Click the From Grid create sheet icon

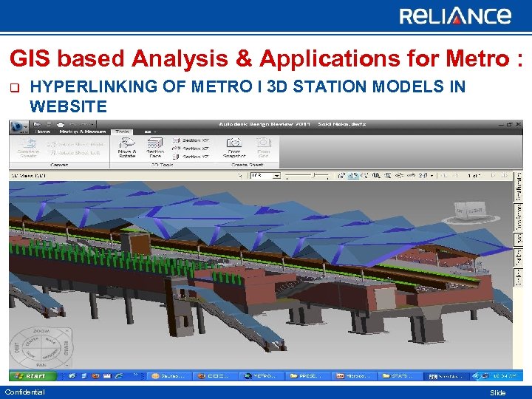point(263,148)
